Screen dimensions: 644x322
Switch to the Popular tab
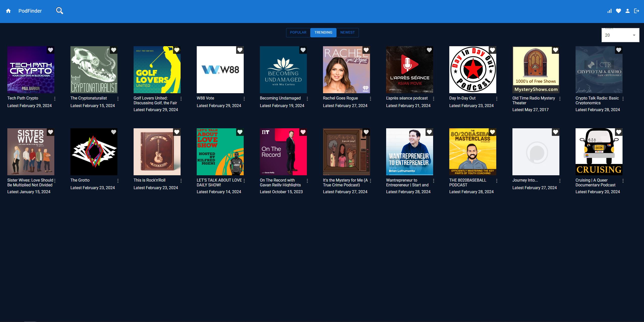click(298, 33)
